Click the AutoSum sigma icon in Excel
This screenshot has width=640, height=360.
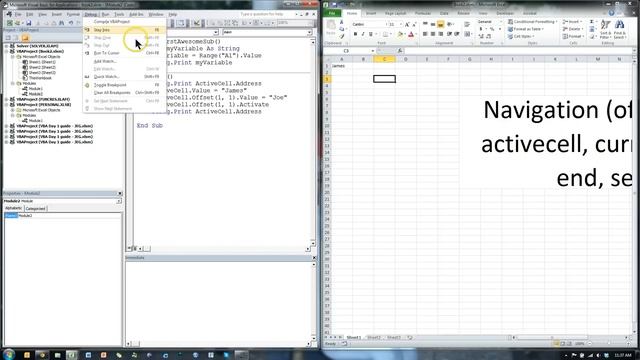(x=592, y=22)
